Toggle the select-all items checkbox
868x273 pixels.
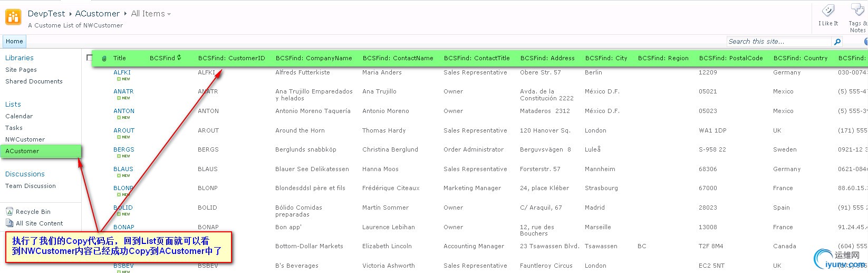tap(89, 58)
